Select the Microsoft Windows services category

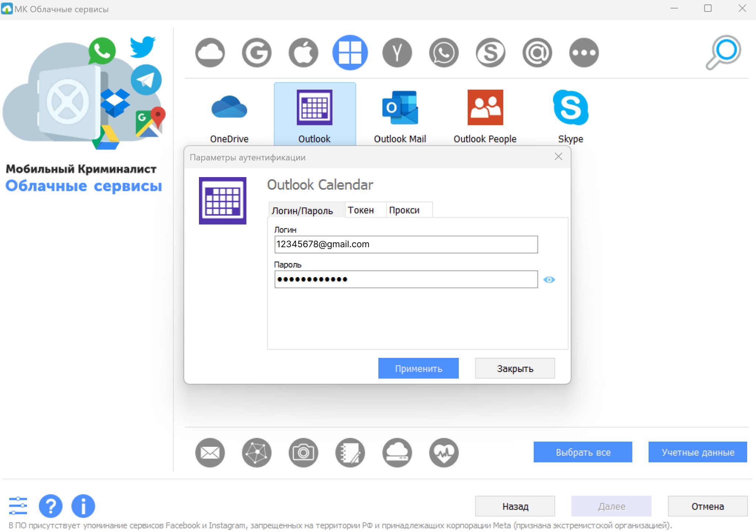(x=350, y=53)
